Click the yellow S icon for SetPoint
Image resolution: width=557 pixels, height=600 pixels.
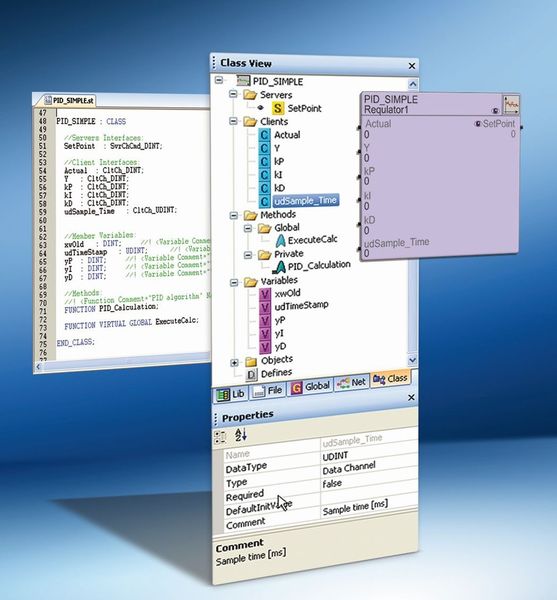tap(278, 108)
